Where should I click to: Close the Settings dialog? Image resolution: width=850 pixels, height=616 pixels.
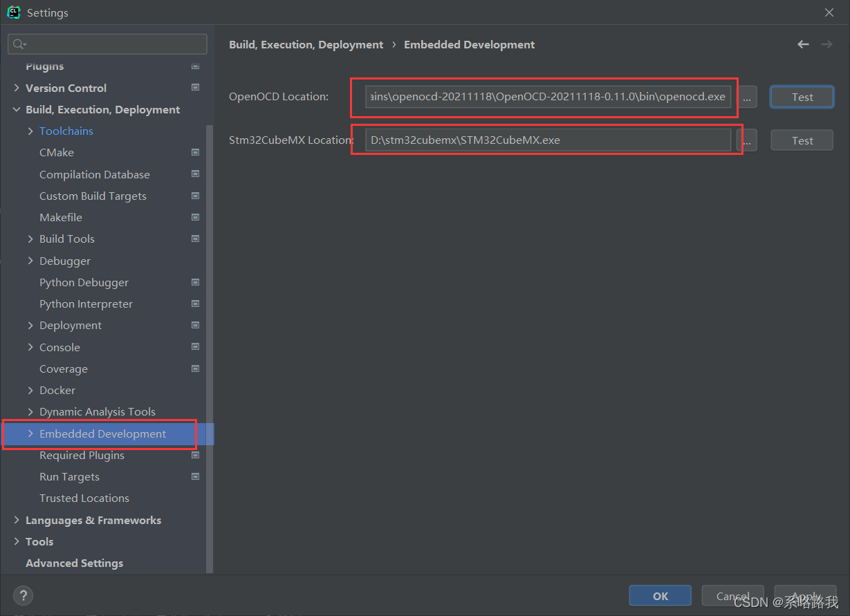coord(829,12)
